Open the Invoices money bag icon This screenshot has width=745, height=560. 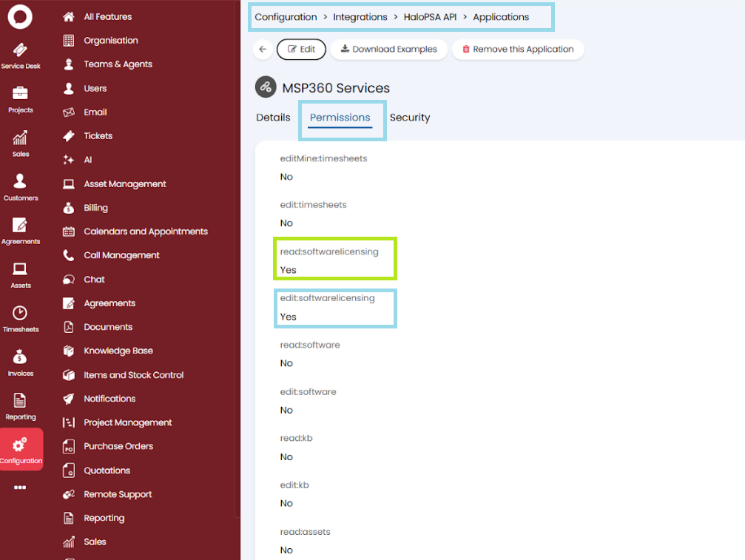[x=20, y=357]
